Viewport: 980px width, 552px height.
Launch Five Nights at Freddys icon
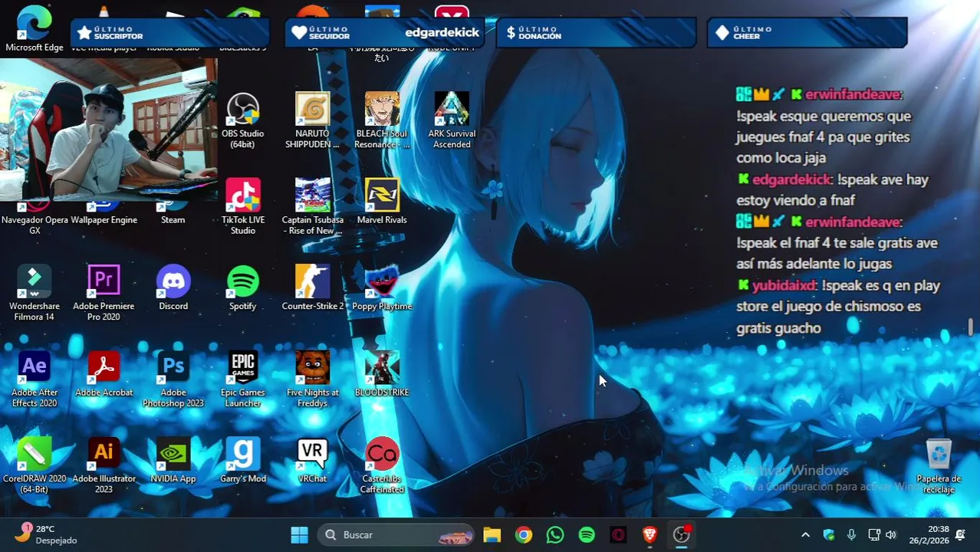[312, 379]
